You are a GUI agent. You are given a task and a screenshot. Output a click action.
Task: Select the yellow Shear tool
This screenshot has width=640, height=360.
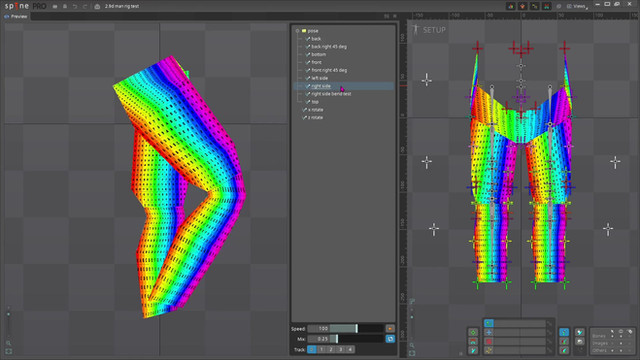pyautogui.click(x=489, y=350)
